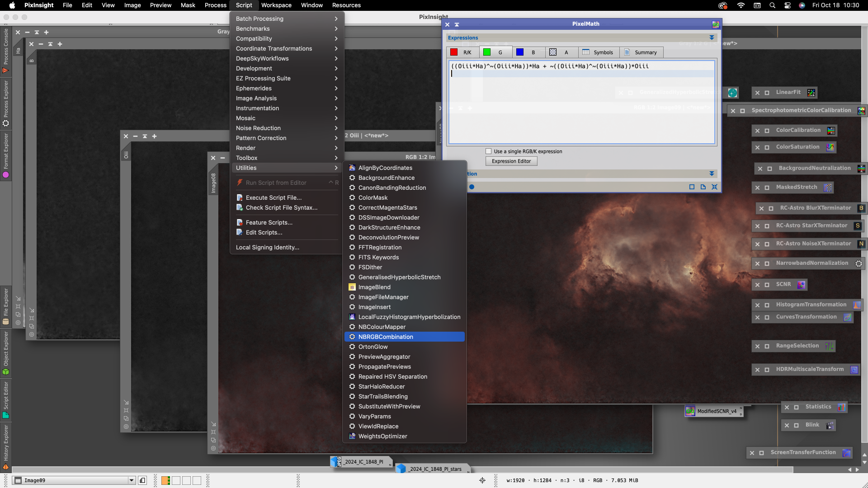Open the NoiseXTerminator N icon
The height and width of the screenshot is (488, 868).
tap(861, 244)
